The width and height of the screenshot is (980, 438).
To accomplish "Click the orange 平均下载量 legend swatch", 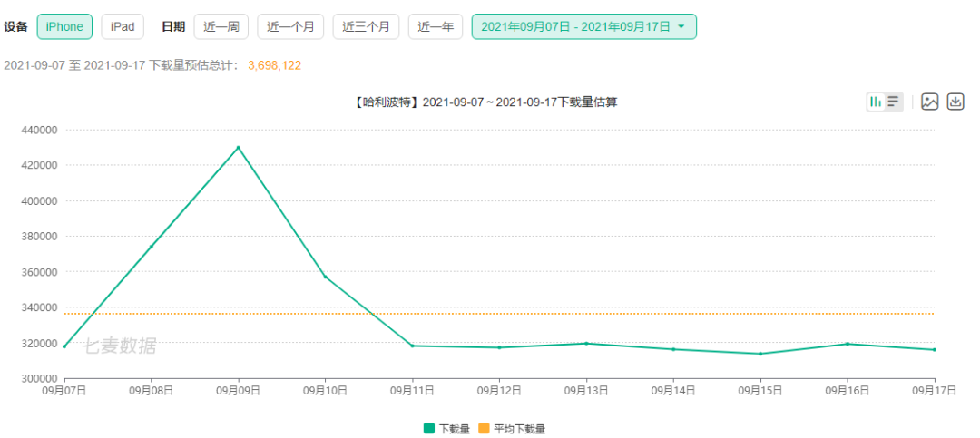I will coord(484,428).
